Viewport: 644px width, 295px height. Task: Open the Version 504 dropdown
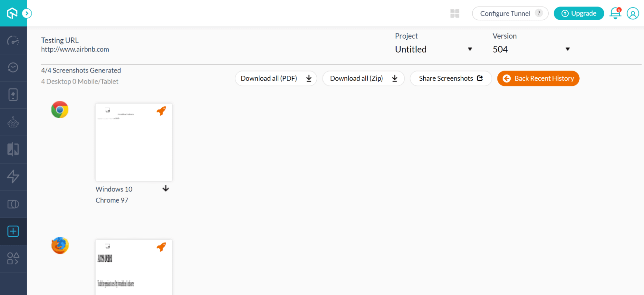coord(568,49)
